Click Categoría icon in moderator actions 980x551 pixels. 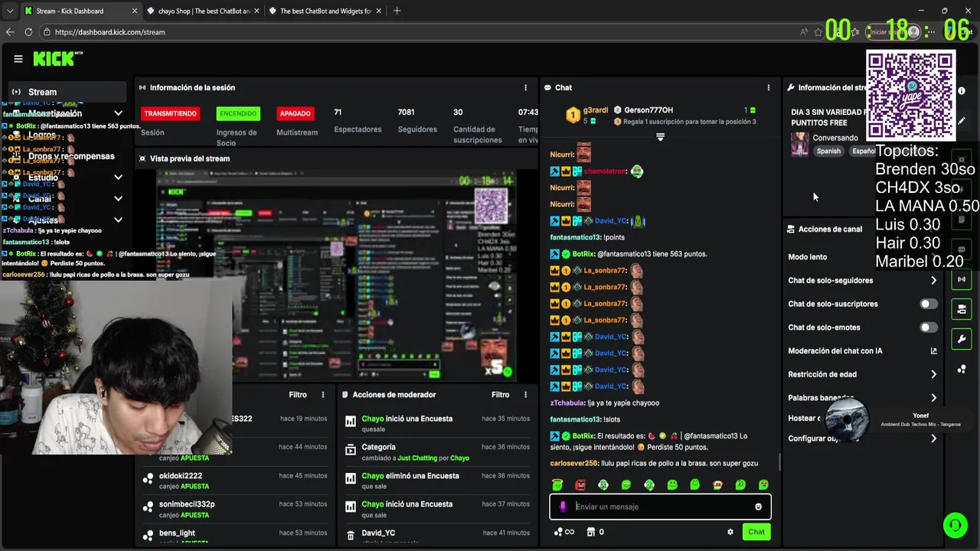pos(351,450)
